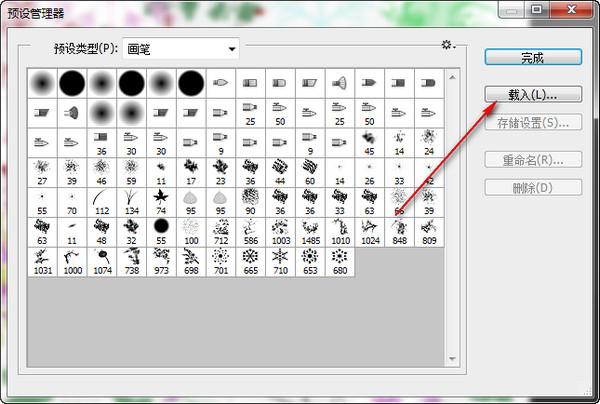The width and height of the screenshot is (600, 404).
Task: Choose the brush preset labeled 1485
Action: (311, 231)
